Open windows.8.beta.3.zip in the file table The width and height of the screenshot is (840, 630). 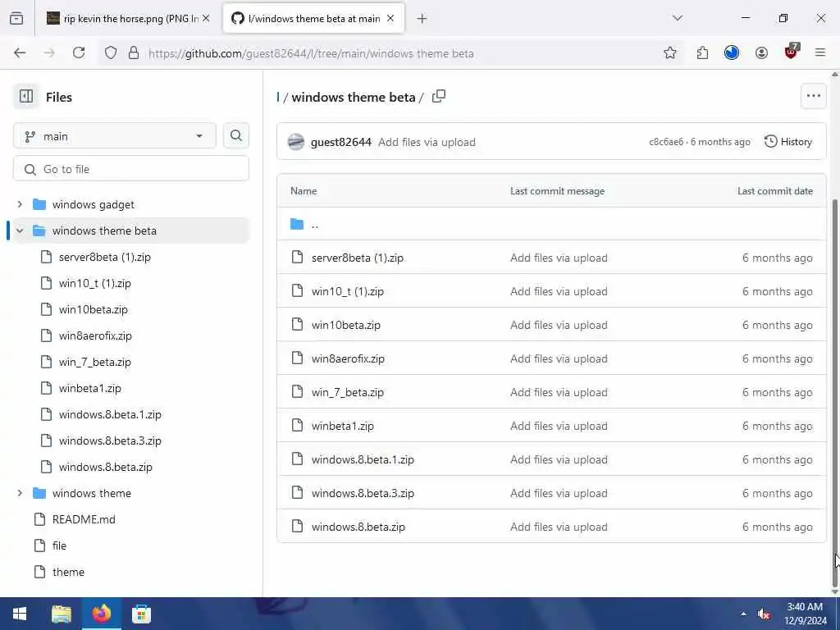point(363,493)
